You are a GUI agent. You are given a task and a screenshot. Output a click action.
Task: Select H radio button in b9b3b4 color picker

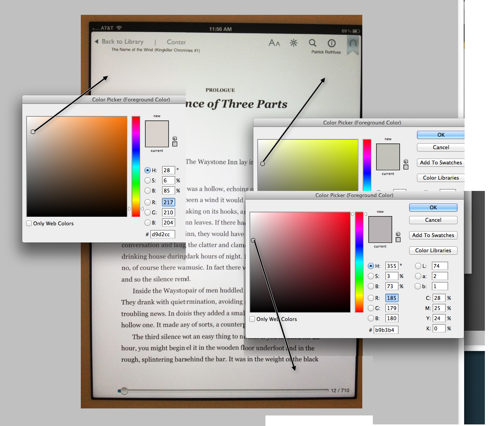[371, 266]
